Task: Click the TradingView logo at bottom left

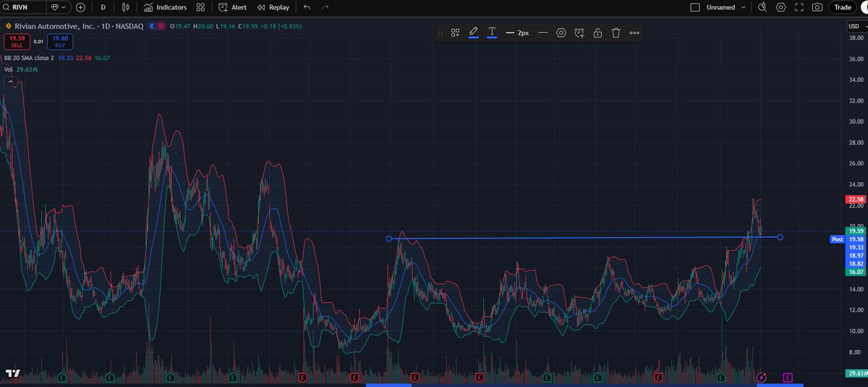Action: coord(12,374)
